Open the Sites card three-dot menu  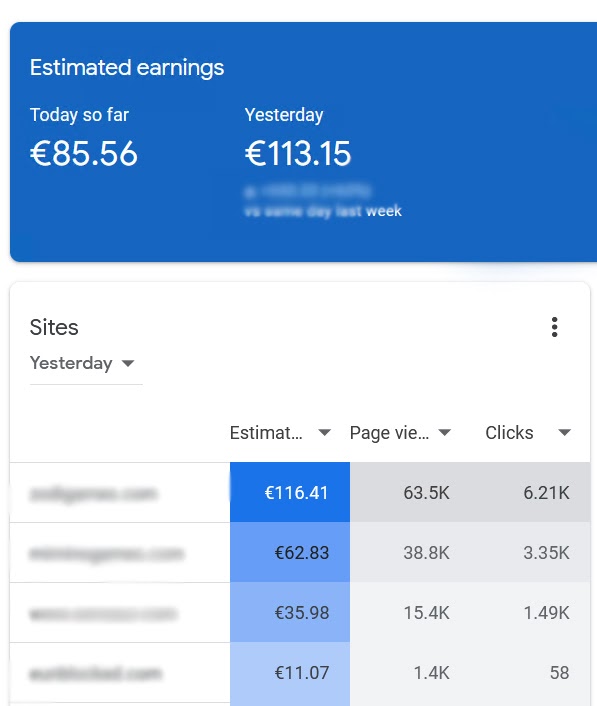click(555, 327)
